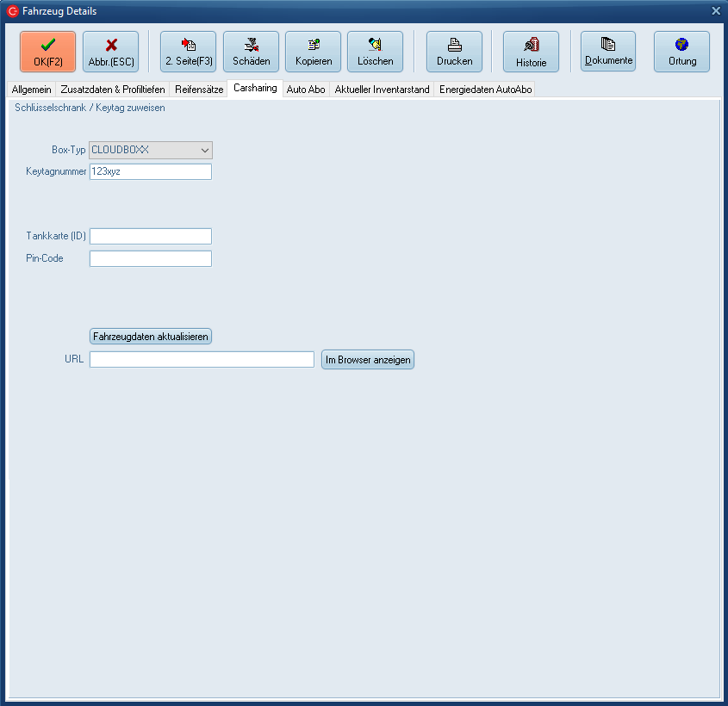Click the Fahrzeugdaten aktualisieren button
Image resolution: width=728 pixels, height=706 pixels.
151,337
